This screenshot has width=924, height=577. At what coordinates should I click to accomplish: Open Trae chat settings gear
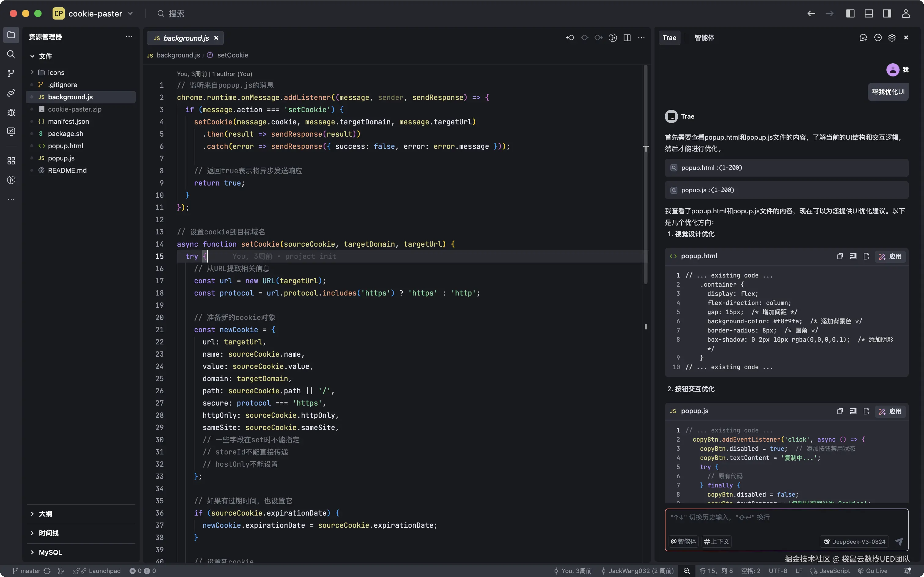(x=892, y=38)
